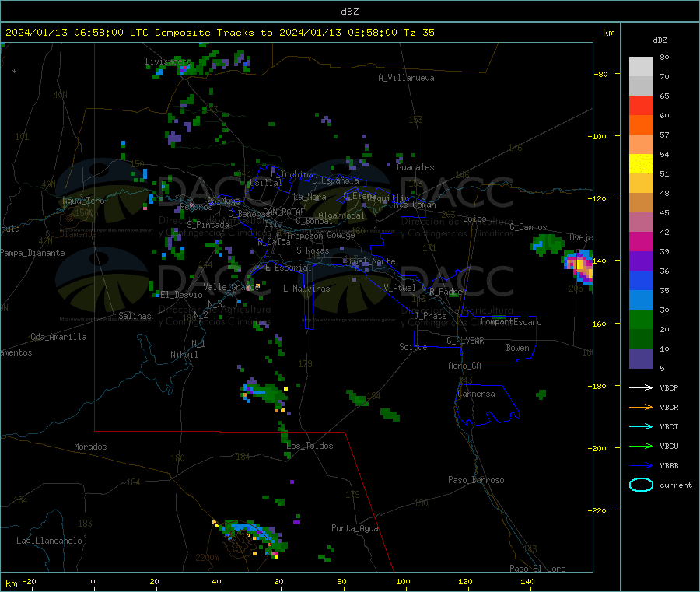Click the 'SAN_RAFAEL' map label

(285, 212)
